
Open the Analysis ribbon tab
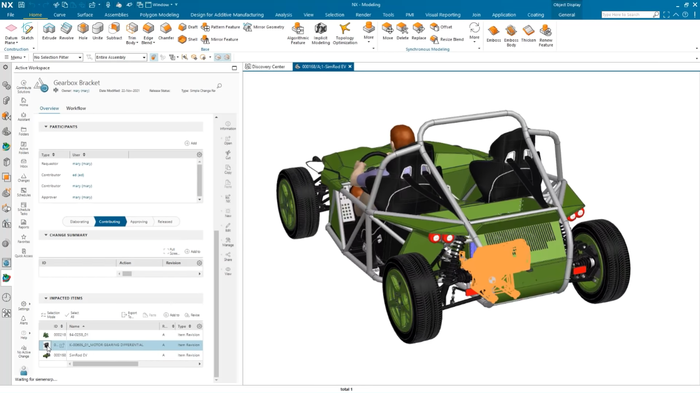pos(283,15)
